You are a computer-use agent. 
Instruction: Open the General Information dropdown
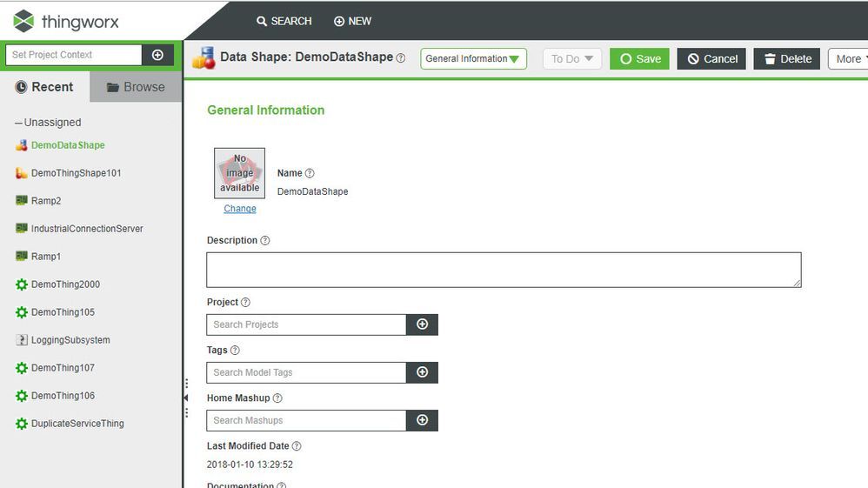[x=473, y=58]
